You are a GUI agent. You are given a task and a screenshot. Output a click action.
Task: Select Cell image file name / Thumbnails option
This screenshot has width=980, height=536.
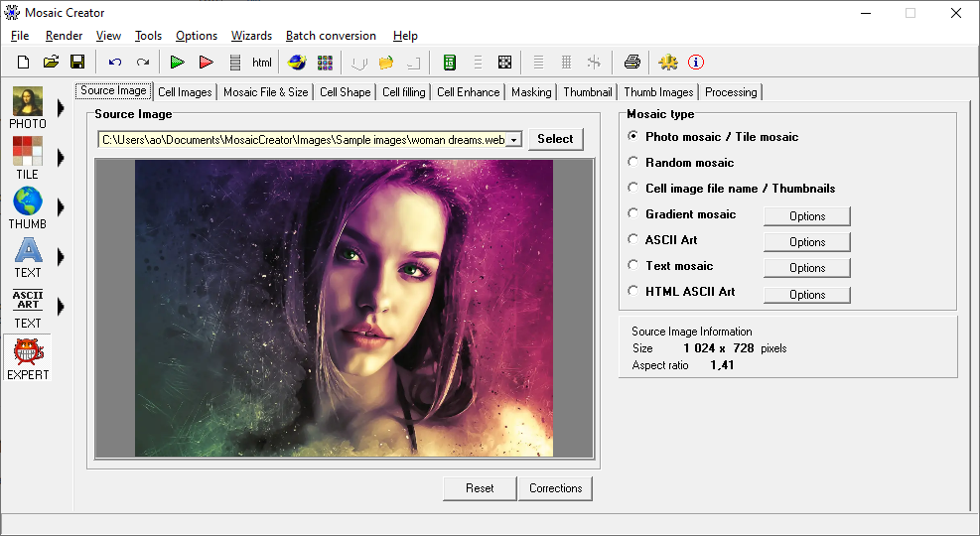point(633,188)
